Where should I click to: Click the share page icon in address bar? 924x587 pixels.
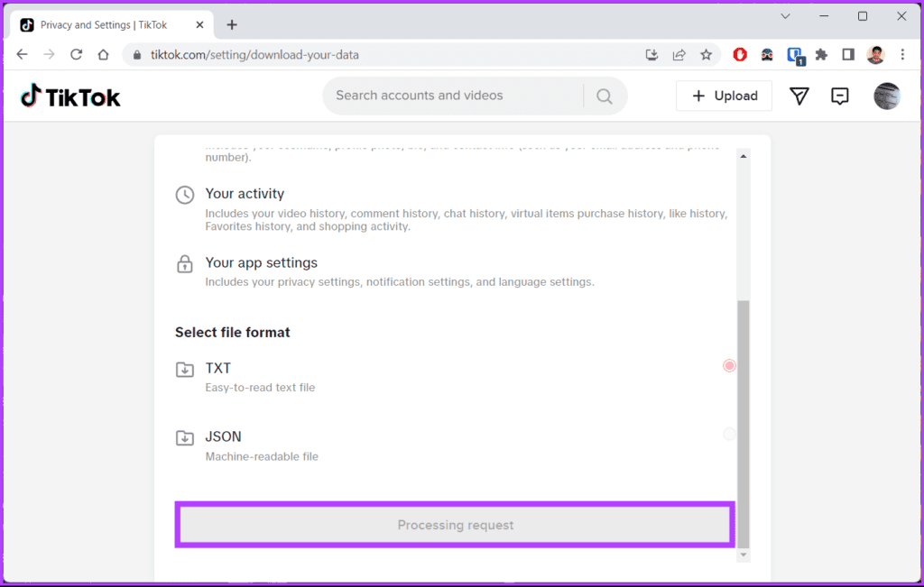tap(679, 55)
